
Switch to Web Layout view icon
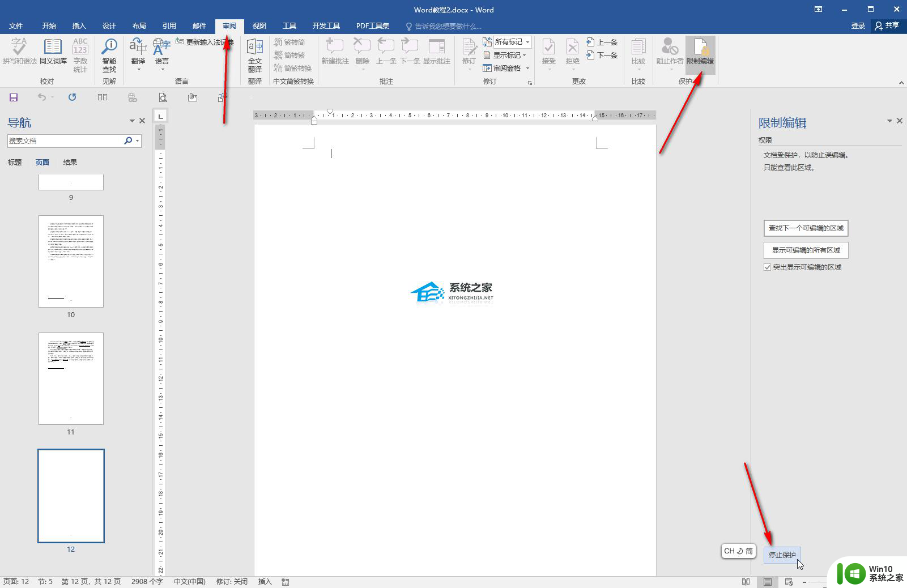(789, 582)
